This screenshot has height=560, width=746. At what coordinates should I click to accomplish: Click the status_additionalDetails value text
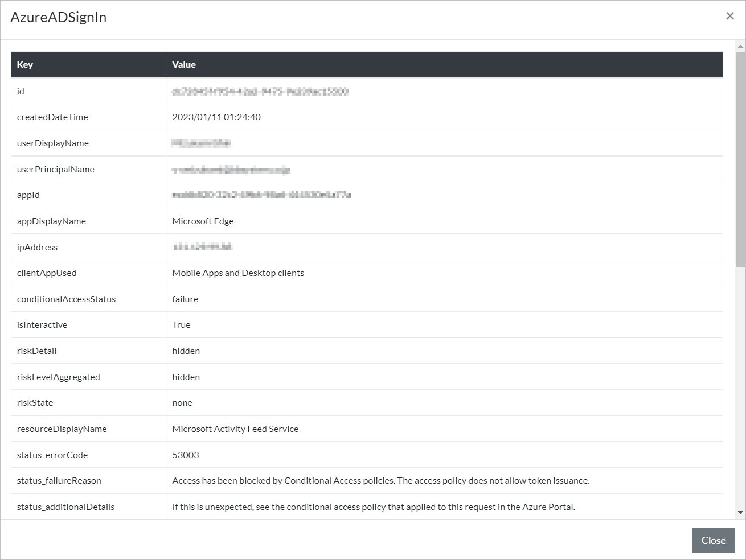tap(373, 507)
